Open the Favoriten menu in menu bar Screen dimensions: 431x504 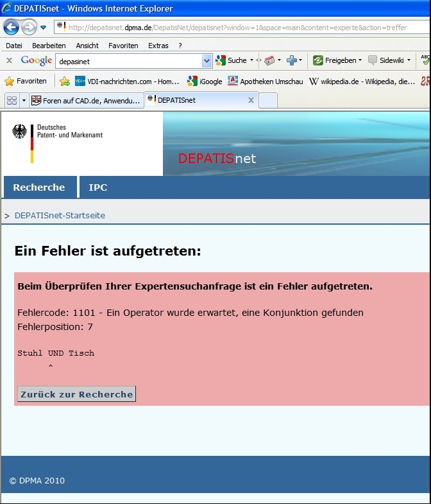[123, 46]
